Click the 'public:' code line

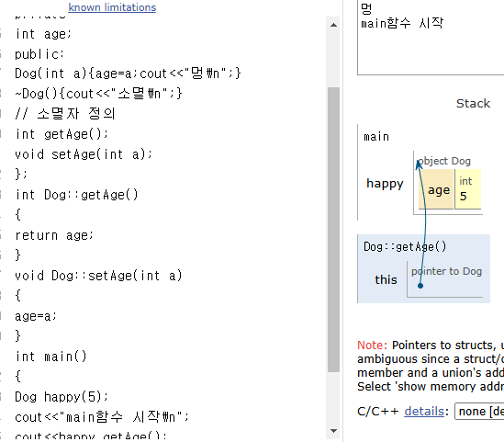[x=39, y=54]
